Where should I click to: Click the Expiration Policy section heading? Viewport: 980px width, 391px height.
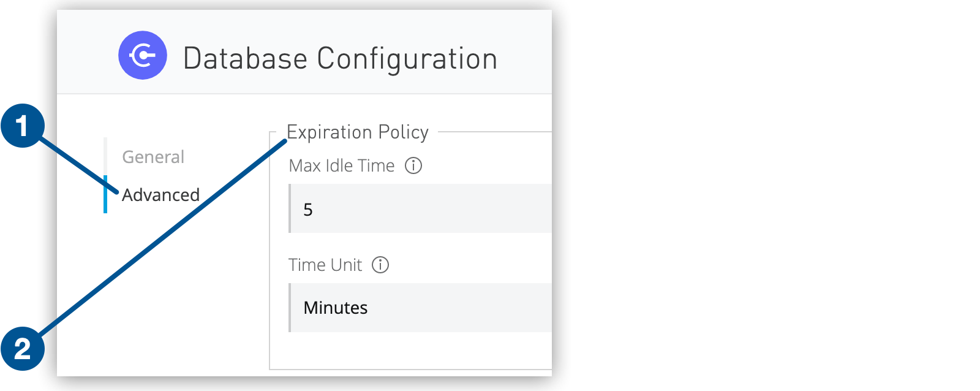[358, 132]
